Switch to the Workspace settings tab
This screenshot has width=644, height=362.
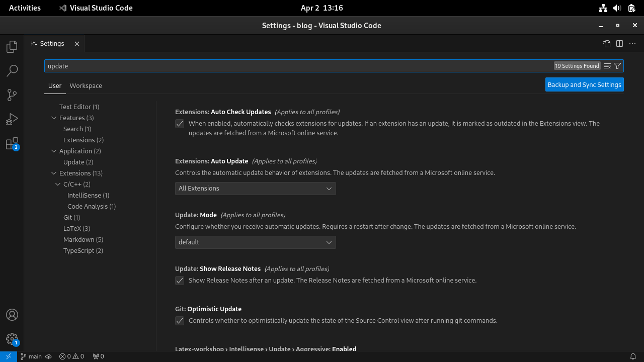(86, 85)
